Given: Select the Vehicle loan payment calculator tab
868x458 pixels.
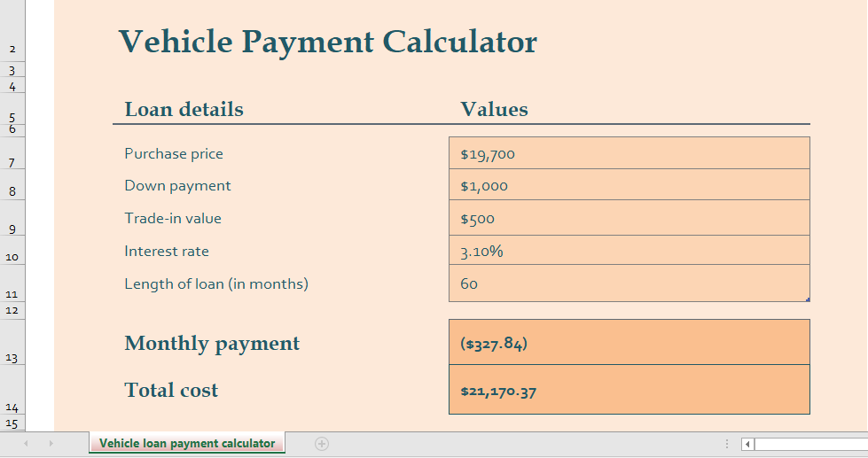Looking at the screenshot, I should 186,443.
